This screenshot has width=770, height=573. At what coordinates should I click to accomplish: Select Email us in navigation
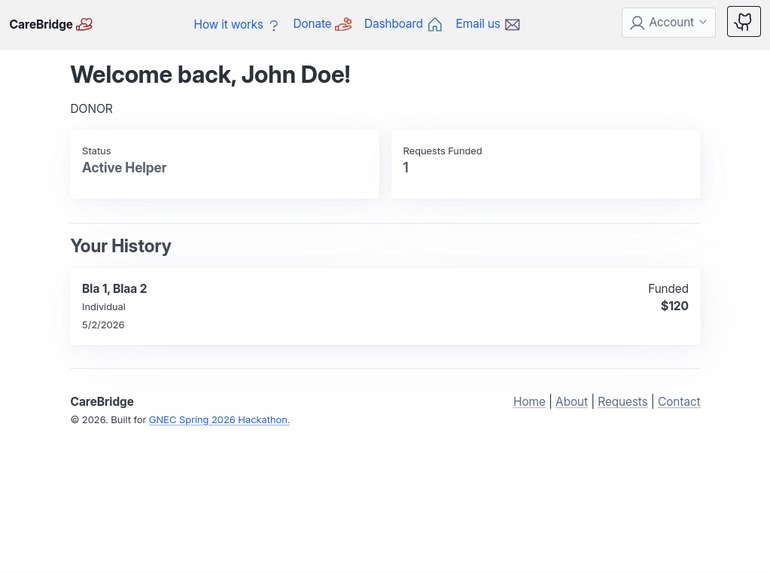478,24
